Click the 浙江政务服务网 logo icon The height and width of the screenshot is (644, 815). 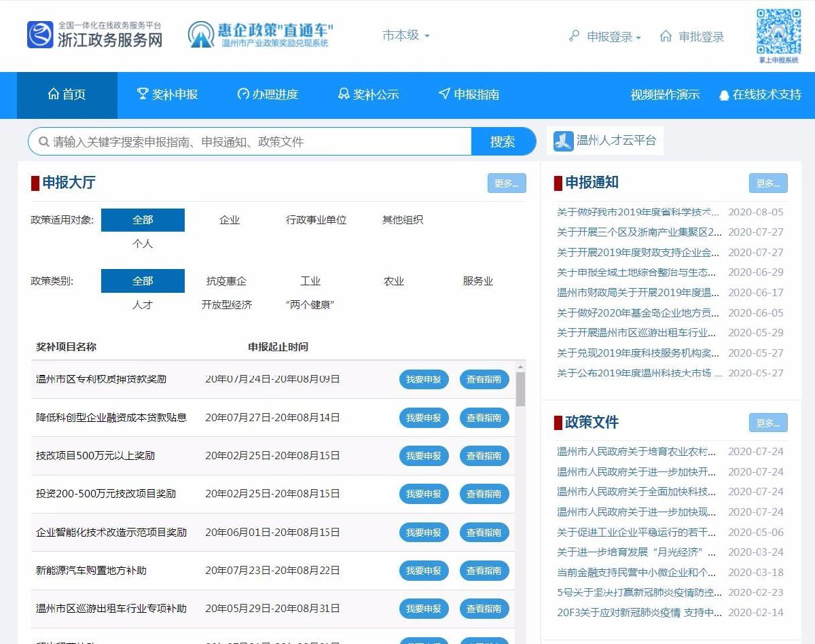point(40,35)
